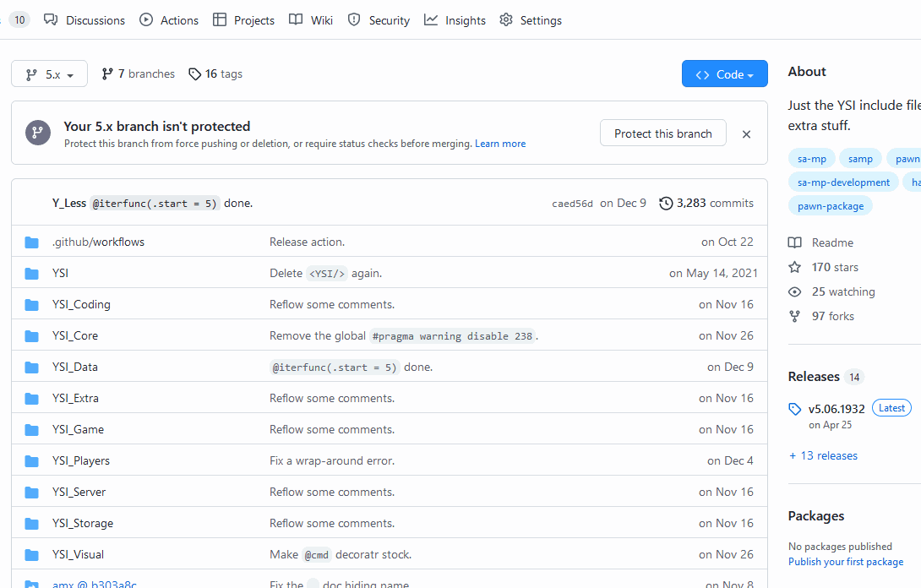The height and width of the screenshot is (588, 921).
Task: Click the star icon in About
Action: pos(795,267)
